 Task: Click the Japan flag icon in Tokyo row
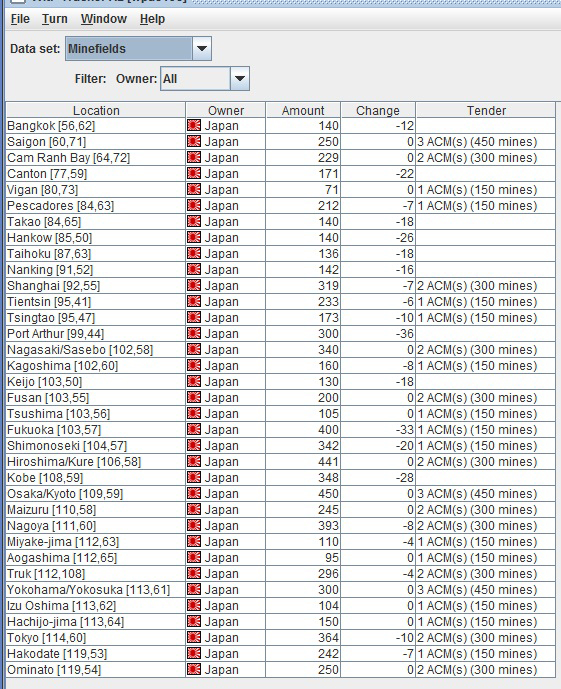(x=194, y=638)
